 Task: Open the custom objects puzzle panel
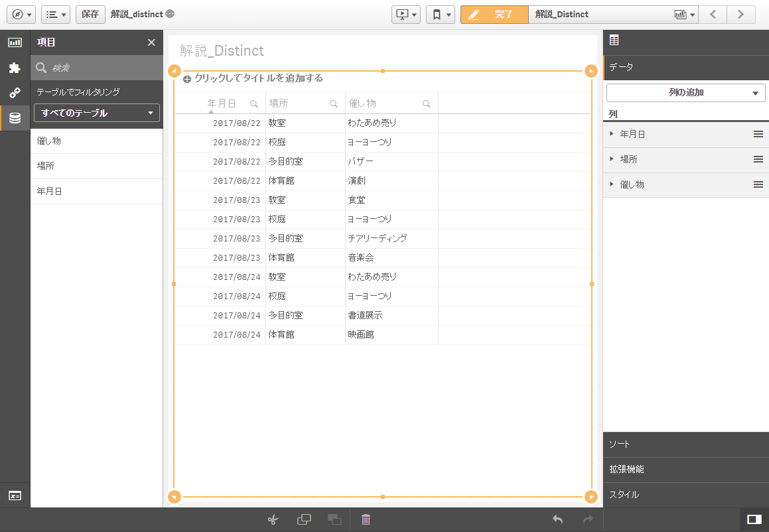tap(15, 68)
